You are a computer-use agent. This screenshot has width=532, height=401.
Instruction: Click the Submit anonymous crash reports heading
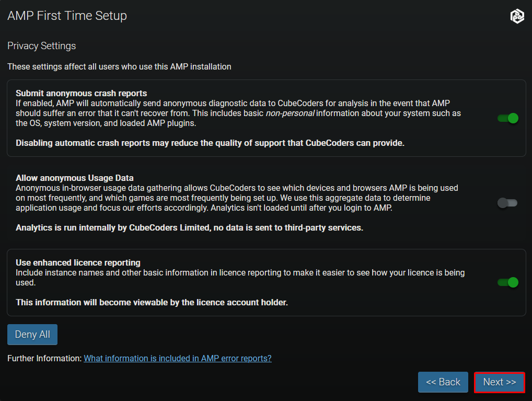(81, 94)
